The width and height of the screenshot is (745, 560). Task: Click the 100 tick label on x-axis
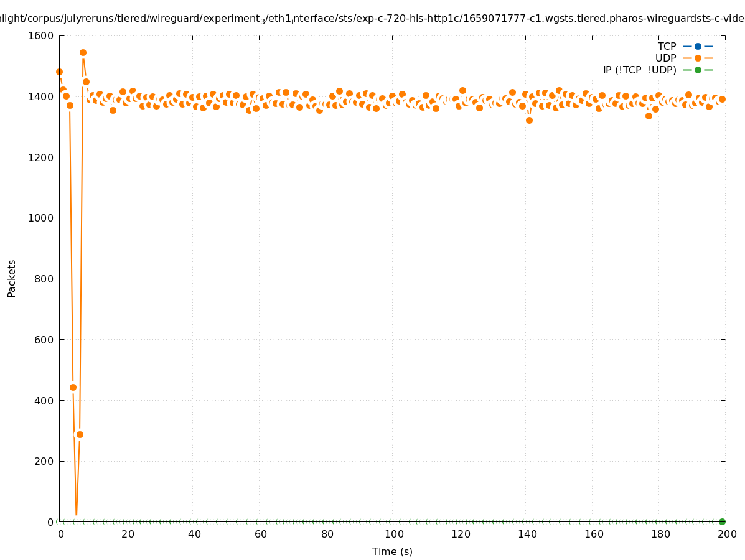click(393, 534)
